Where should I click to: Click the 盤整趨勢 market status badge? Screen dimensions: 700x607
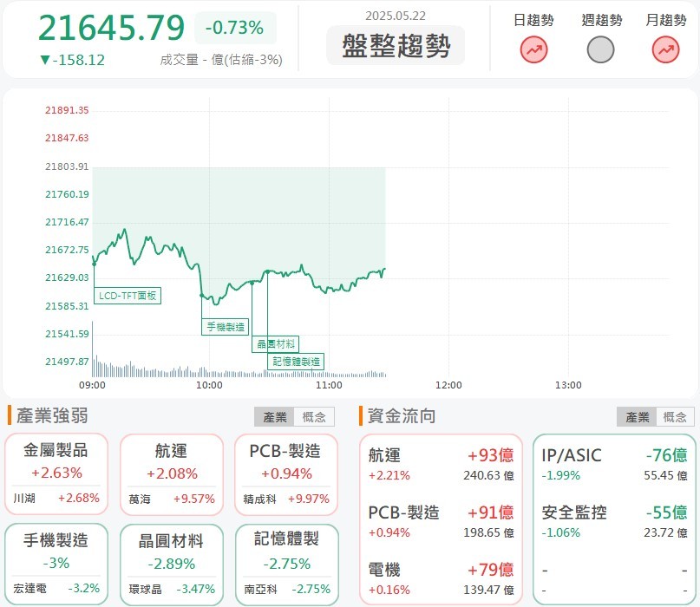tap(396, 45)
